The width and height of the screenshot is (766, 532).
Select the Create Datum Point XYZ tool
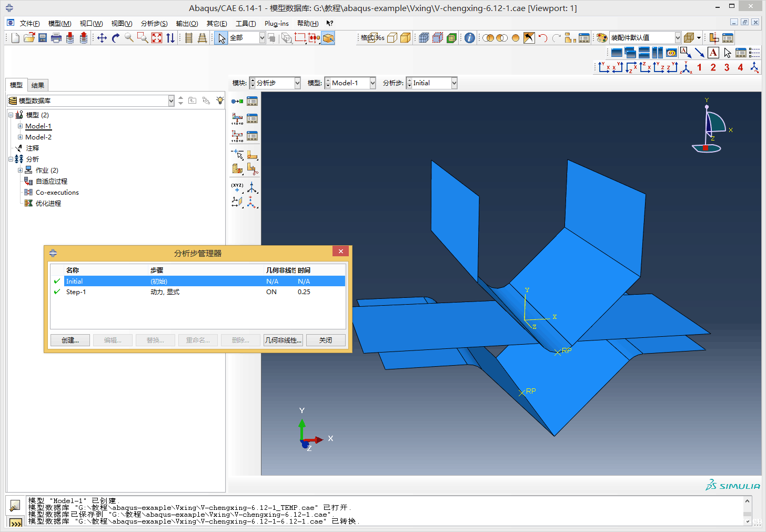pos(237,187)
